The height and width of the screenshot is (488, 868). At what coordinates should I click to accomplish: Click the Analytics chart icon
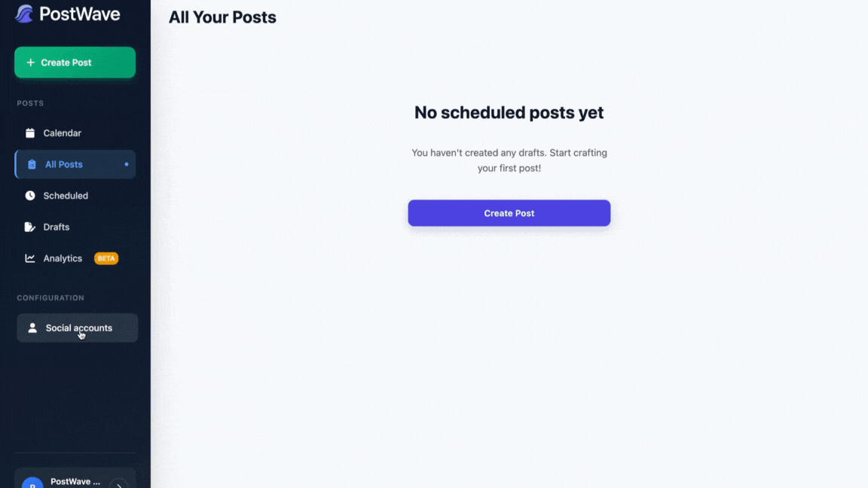pos(30,258)
